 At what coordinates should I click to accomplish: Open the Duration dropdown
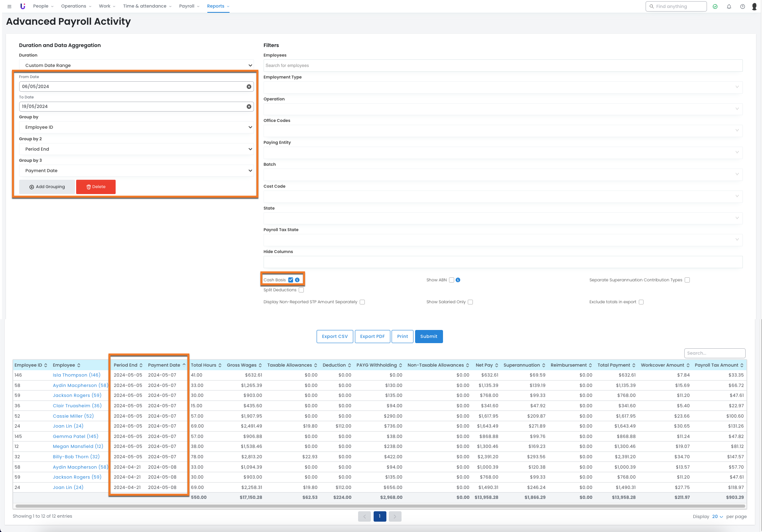[x=136, y=65]
